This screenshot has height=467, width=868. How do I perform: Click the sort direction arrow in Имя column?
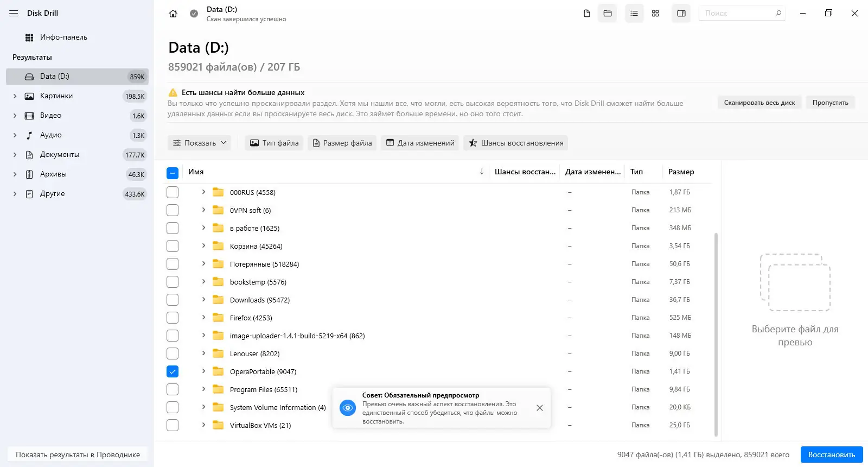[x=482, y=172]
